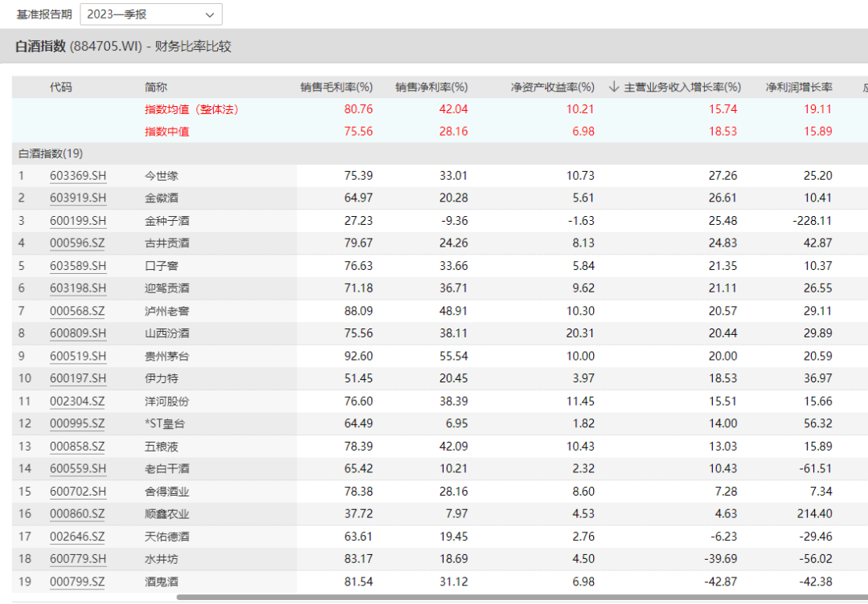Open stock code 600559.SH link
The image size is (868, 604).
click(78, 468)
